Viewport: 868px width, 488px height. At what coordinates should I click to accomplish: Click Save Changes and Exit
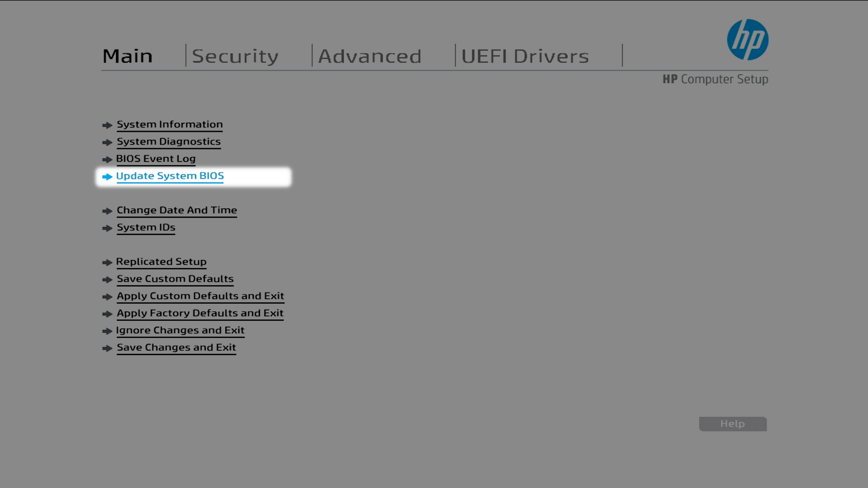176,348
